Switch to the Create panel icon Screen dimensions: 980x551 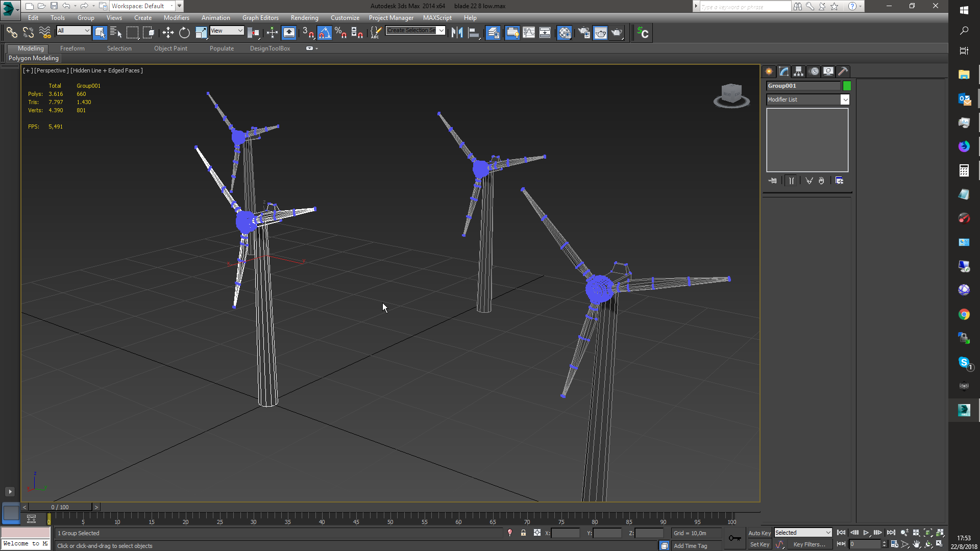(x=769, y=71)
